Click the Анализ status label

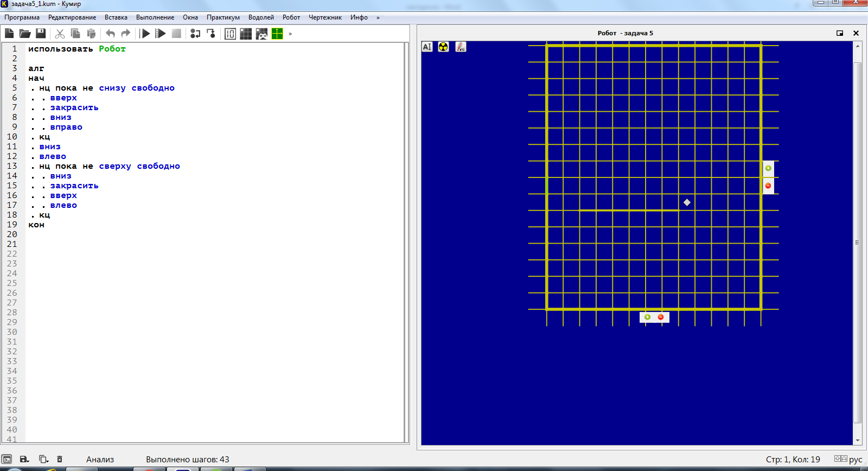click(100, 460)
